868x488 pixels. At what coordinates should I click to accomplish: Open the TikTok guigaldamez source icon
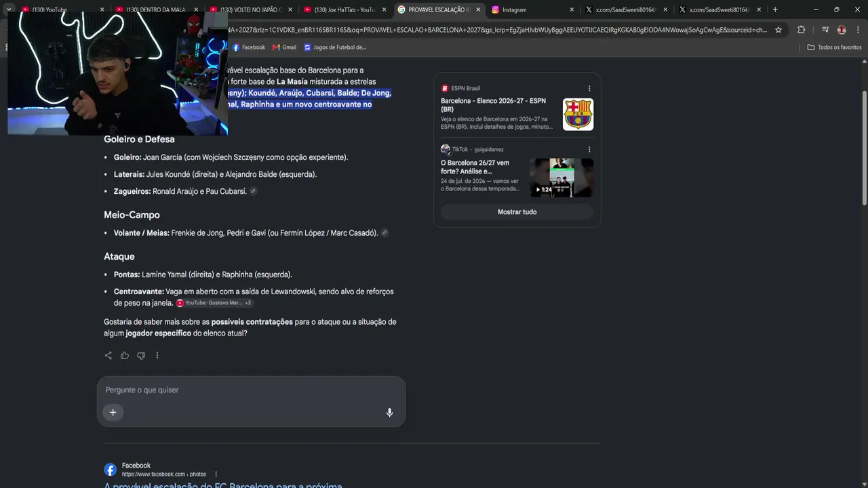click(x=446, y=149)
